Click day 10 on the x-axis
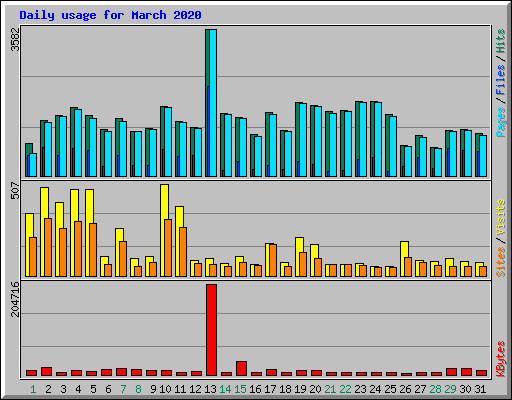This screenshot has width=512, height=400. [165, 389]
